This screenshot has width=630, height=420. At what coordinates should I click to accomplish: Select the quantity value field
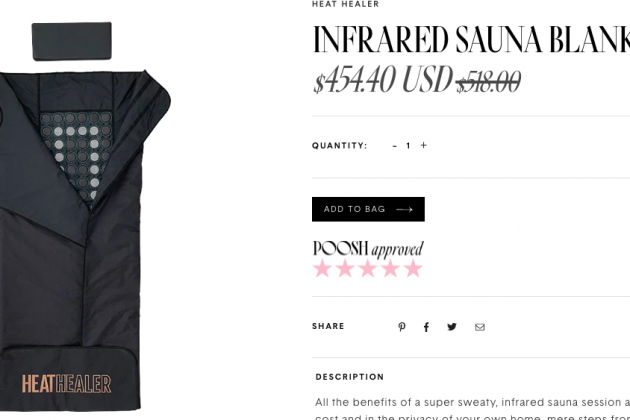click(408, 145)
